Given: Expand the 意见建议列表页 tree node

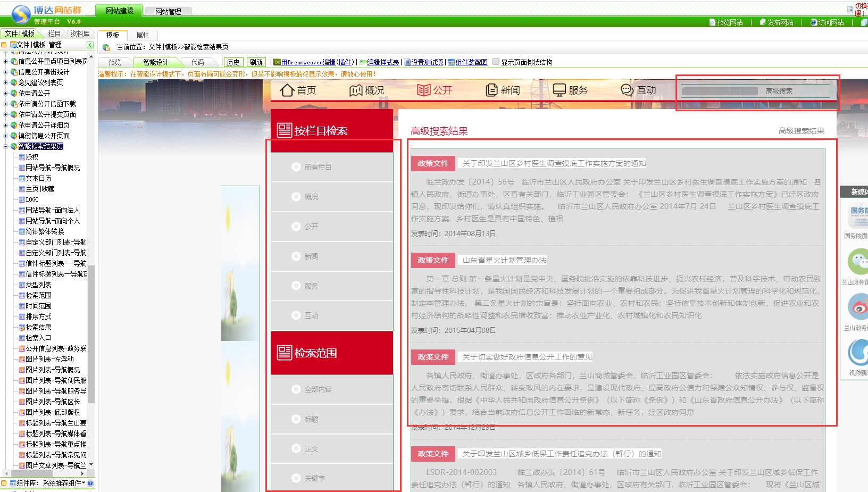Looking at the screenshot, I should (6, 82).
